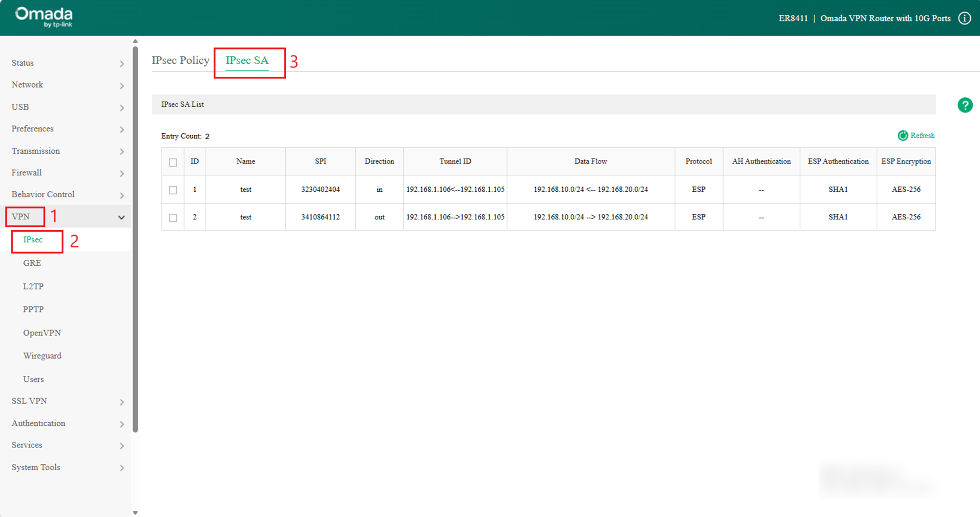Viewport: 980px width, 517px height.
Task: Check the select-all checkbox in the table header
Action: point(173,162)
